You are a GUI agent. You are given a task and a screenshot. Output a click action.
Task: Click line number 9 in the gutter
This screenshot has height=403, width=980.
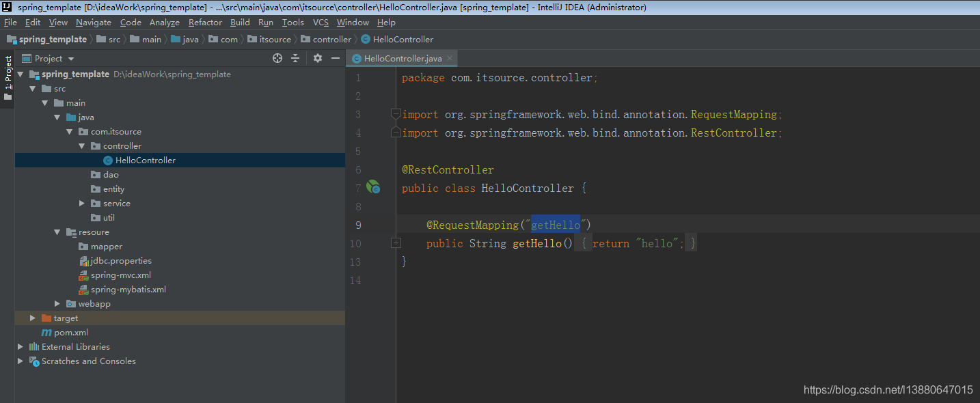[x=357, y=225]
